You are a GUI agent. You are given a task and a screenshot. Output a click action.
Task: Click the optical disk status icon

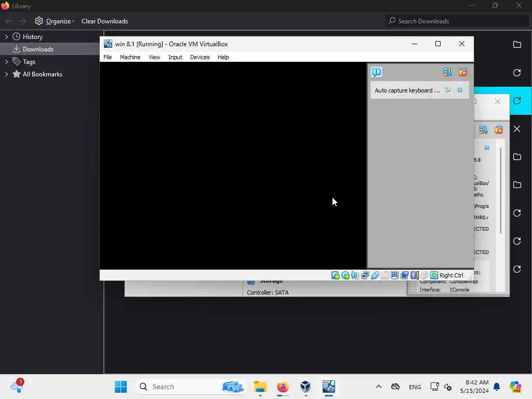[345, 275]
